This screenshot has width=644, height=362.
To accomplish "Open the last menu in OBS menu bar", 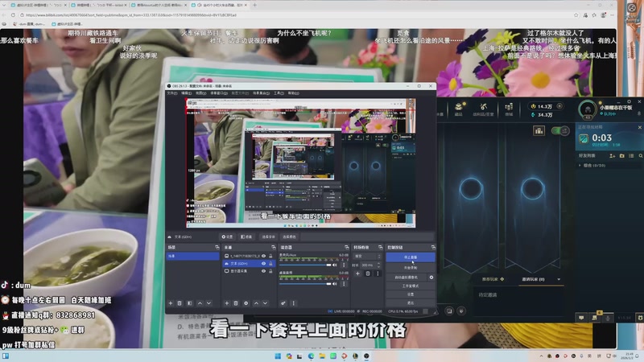I will pos(293,93).
